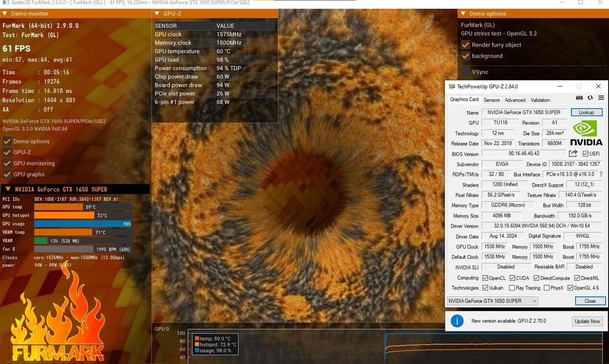609x364 pixels.
Task: Open the Validation tab
Action: [540, 100]
